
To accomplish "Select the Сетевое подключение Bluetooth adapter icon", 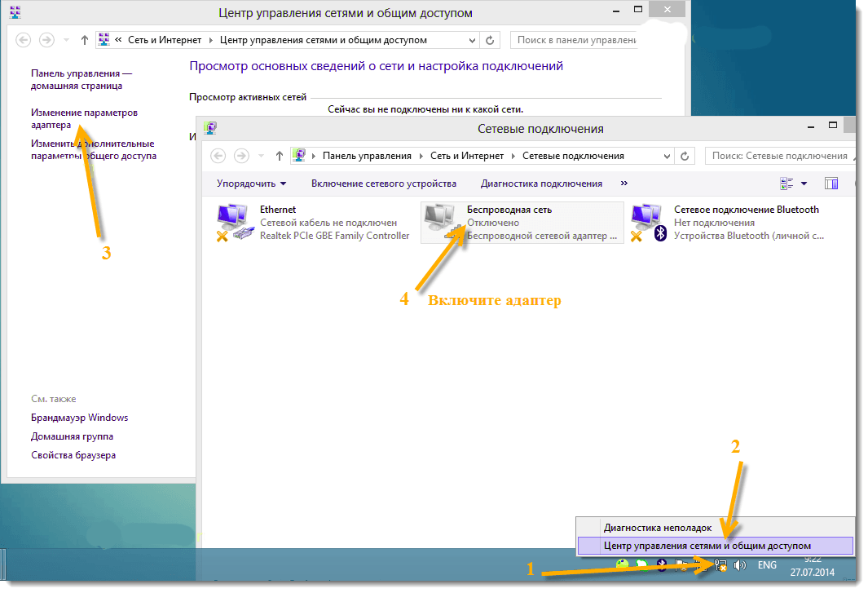I will [x=650, y=223].
